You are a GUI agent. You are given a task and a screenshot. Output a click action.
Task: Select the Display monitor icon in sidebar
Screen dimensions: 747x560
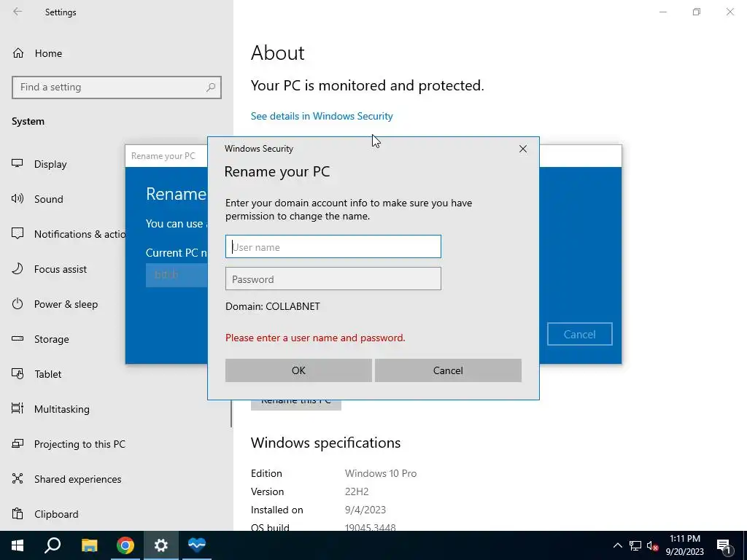pos(18,164)
